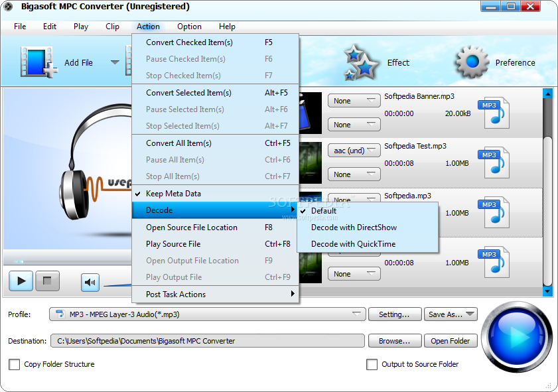The width and height of the screenshot is (558, 392).
Task: Open the Effect stars icon
Action: point(360,62)
